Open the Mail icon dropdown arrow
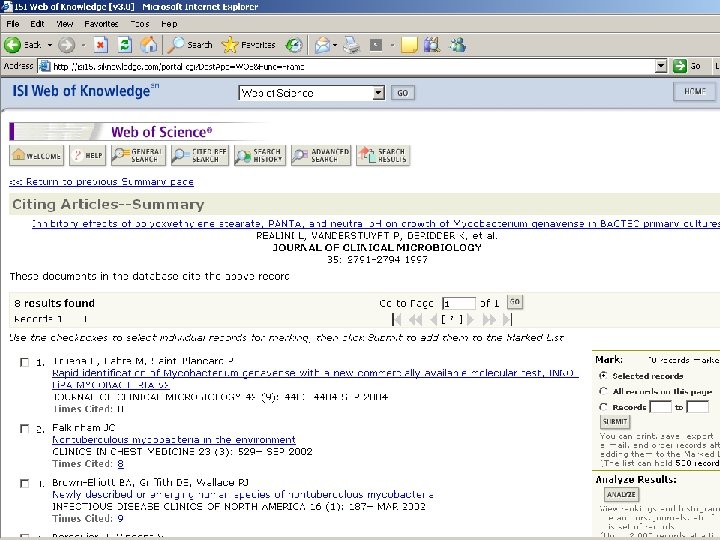720x540 pixels. click(335, 45)
